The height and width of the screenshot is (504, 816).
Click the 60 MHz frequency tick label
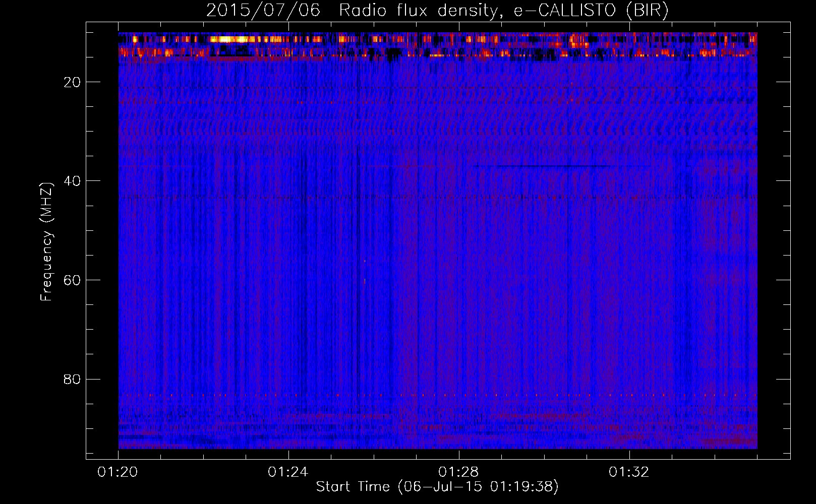point(72,280)
